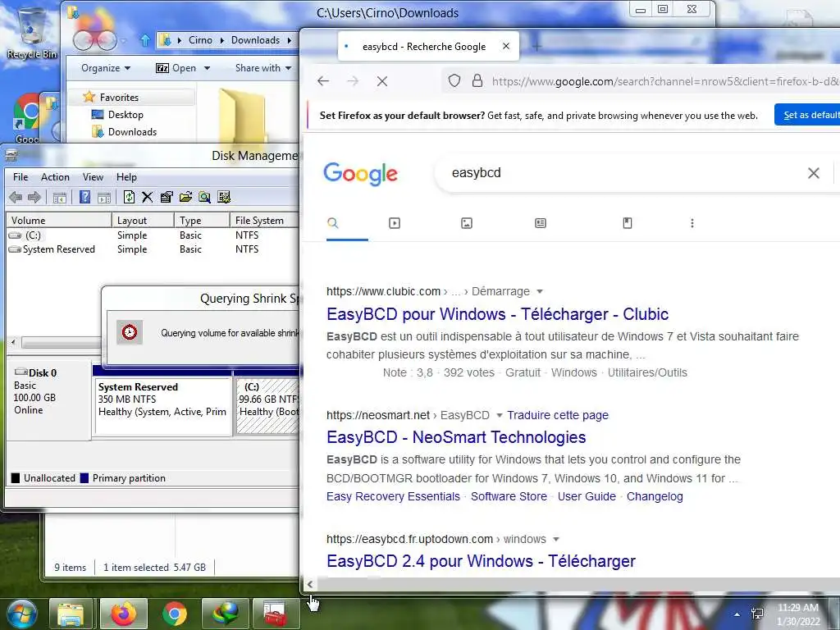The image size is (840, 630).
Task: Expand uptodown.com result options arrow
Action: pos(556,539)
